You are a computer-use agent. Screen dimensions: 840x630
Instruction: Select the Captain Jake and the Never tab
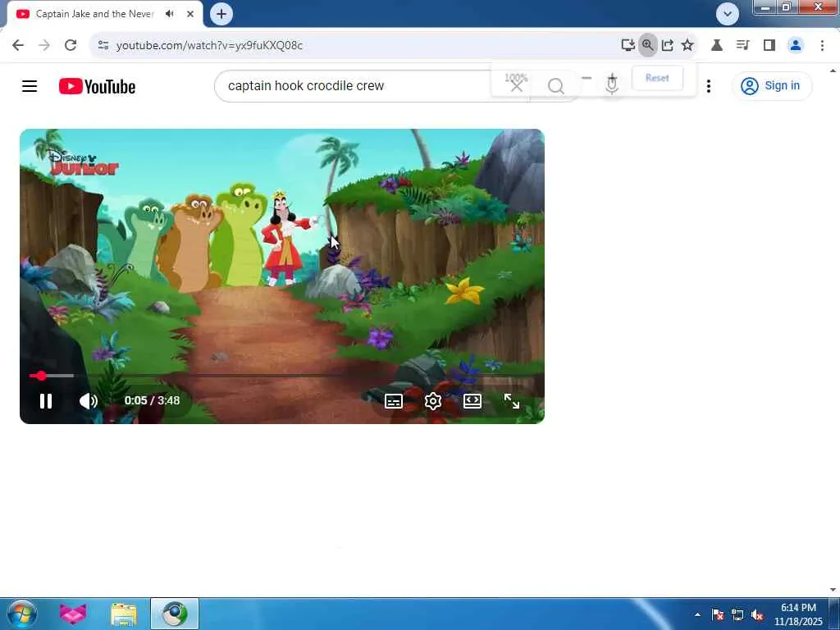coord(94,14)
